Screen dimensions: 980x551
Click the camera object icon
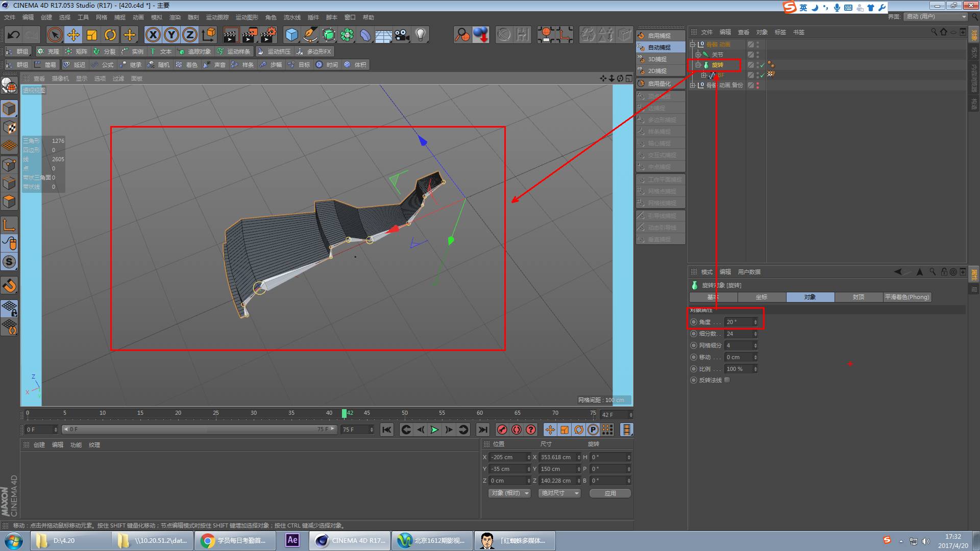point(402,35)
